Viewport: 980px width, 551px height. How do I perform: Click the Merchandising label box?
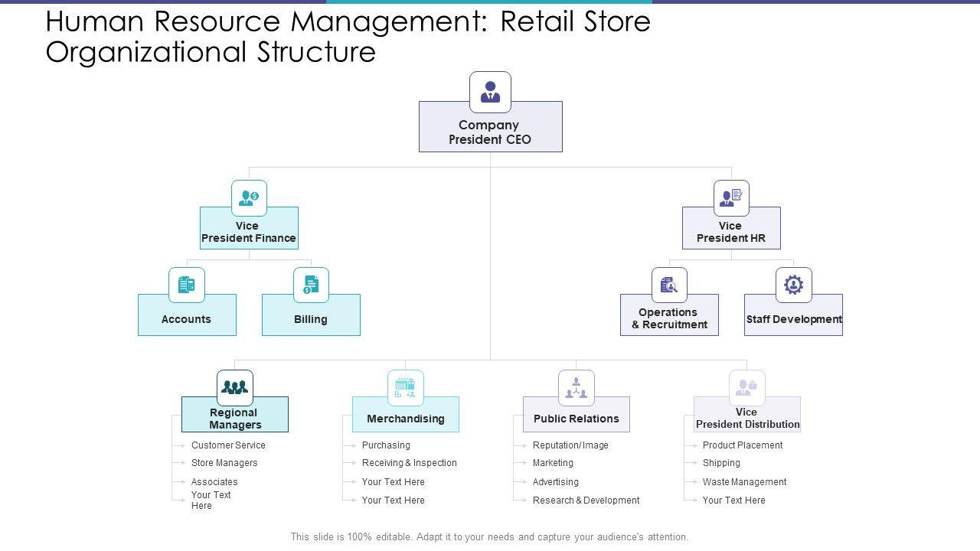[x=405, y=419]
